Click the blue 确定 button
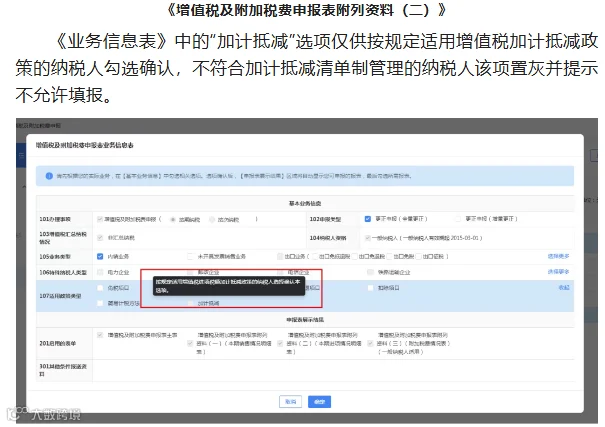The image size is (605, 427). pos(319,402)
